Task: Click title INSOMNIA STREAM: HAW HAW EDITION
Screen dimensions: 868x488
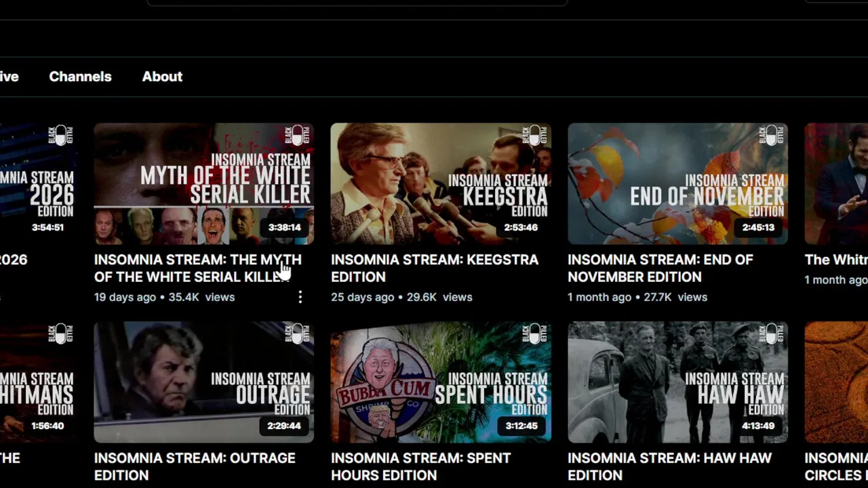Action: 669,466
